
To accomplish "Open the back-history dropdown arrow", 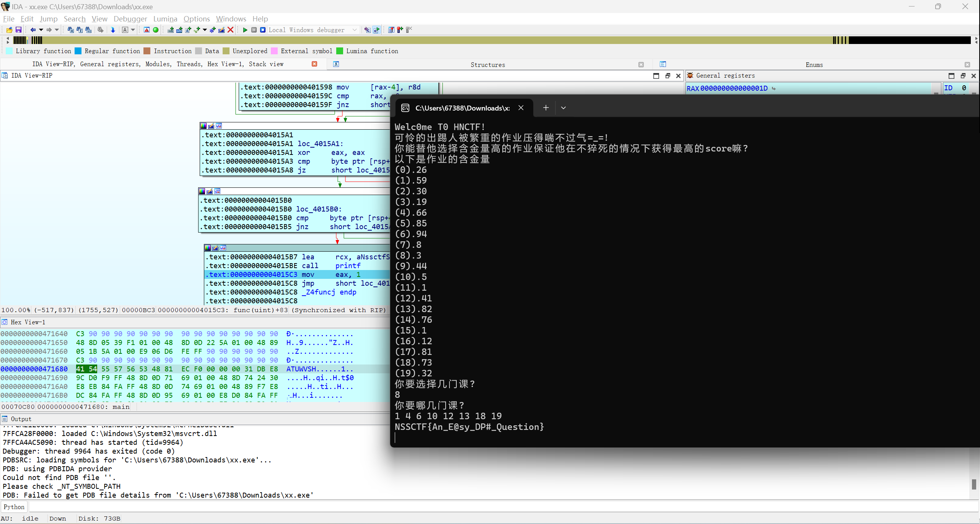I will (x=41, y=30).
